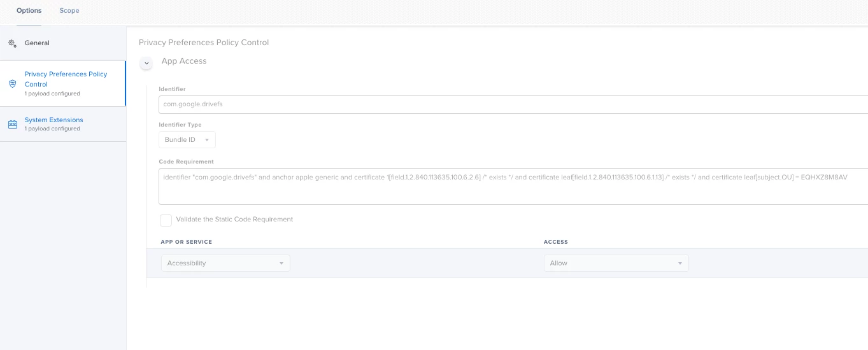Screen dimensions: 868x350
Task: Click the APP OR SERVICE column header
Action: point(187,242)
